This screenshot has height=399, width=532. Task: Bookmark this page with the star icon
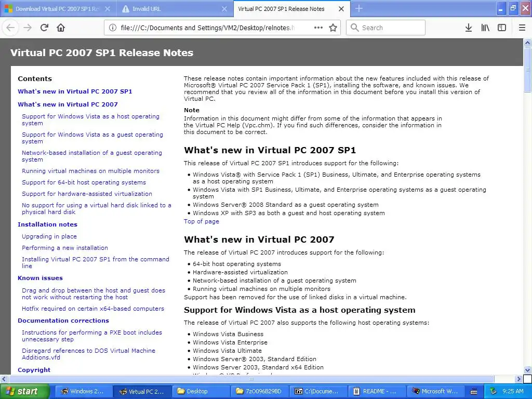333,28
